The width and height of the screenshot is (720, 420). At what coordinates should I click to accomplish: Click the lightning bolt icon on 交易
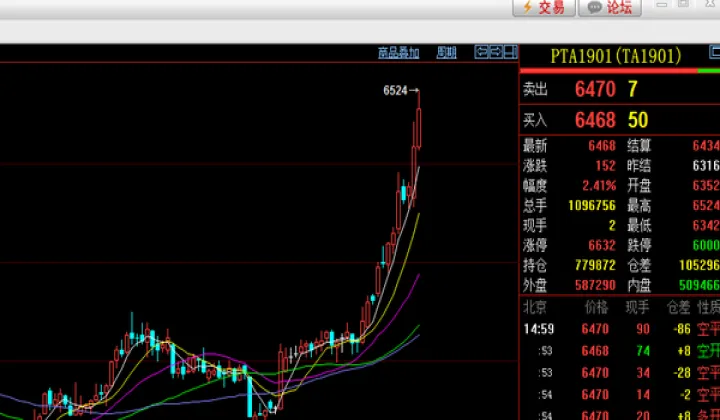point(528,7)
